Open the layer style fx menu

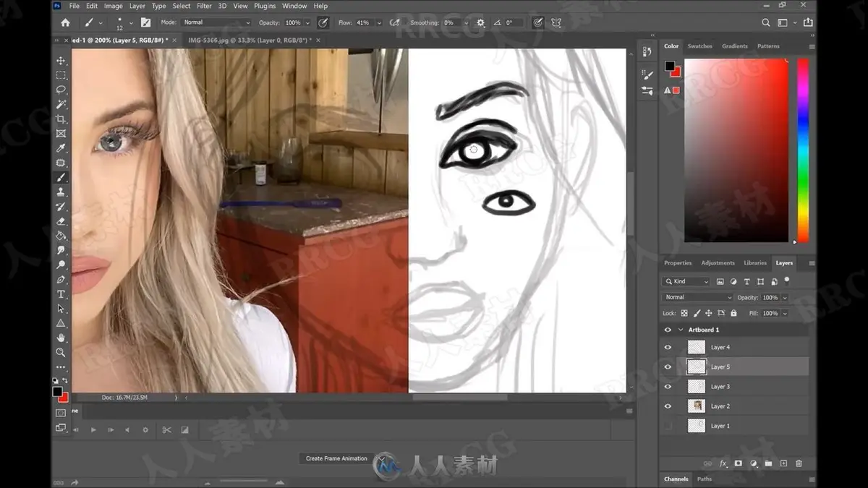723,463
